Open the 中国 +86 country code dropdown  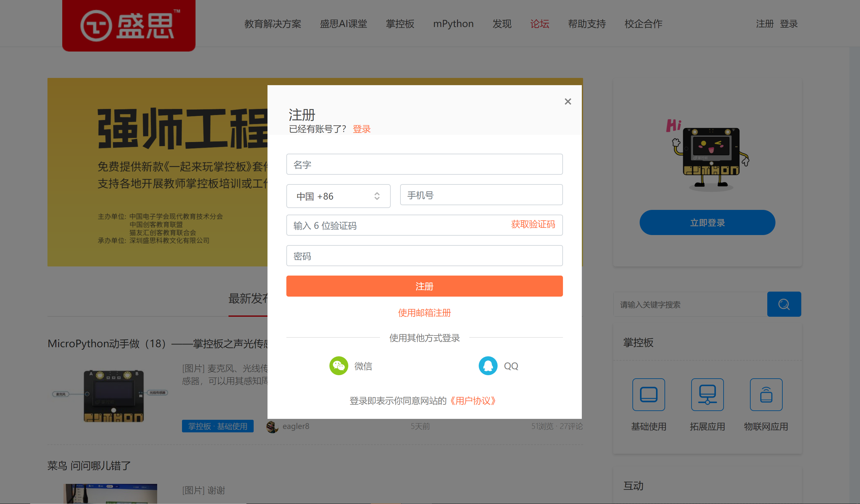tap(338, 196)
